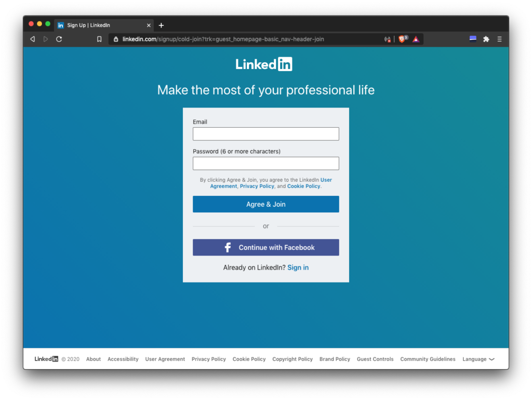The height and width of the screenshot is (400, 532).
Task: Click the address bar URL
Action: pos(223,39)
